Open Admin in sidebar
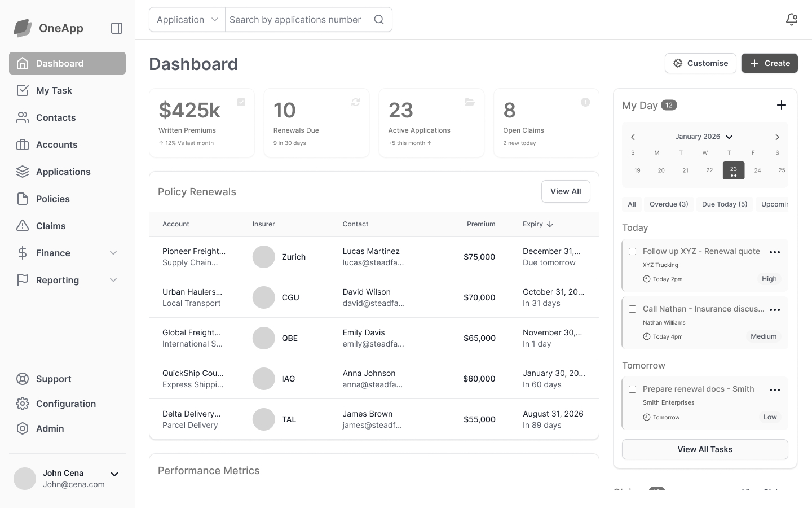Viewport: 812px width, 508px height. (67, 428)
